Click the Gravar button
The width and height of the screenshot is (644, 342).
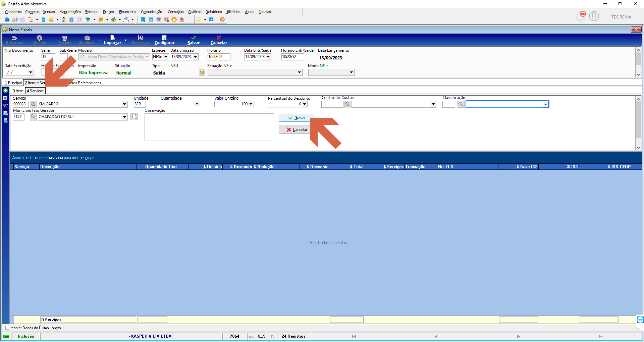pos(297,118)
